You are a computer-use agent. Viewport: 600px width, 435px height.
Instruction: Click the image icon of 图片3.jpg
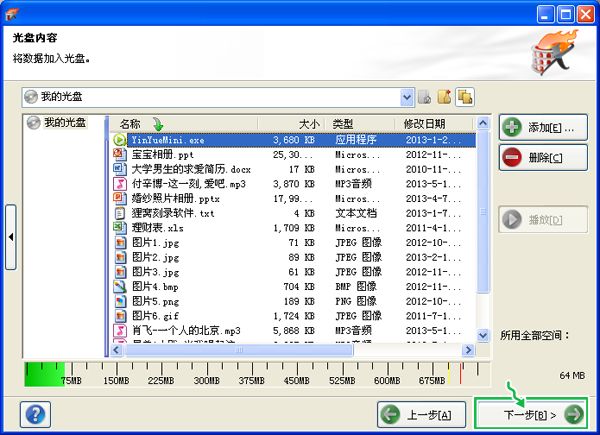(120, 272)
